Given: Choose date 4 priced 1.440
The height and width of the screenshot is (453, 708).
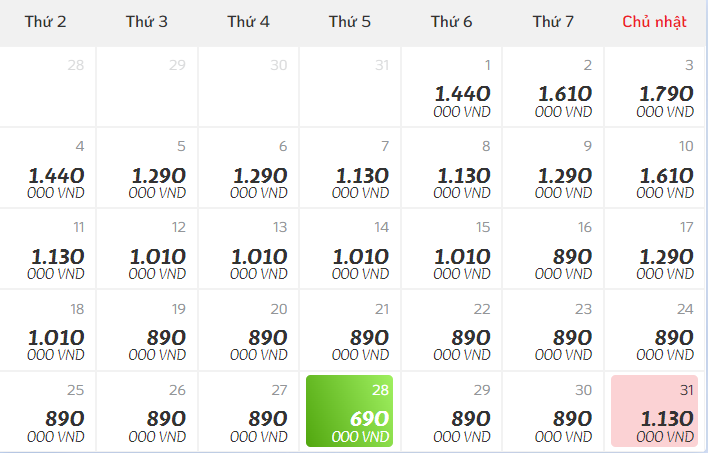Looking at the screenshot, I should coord(47,168).
